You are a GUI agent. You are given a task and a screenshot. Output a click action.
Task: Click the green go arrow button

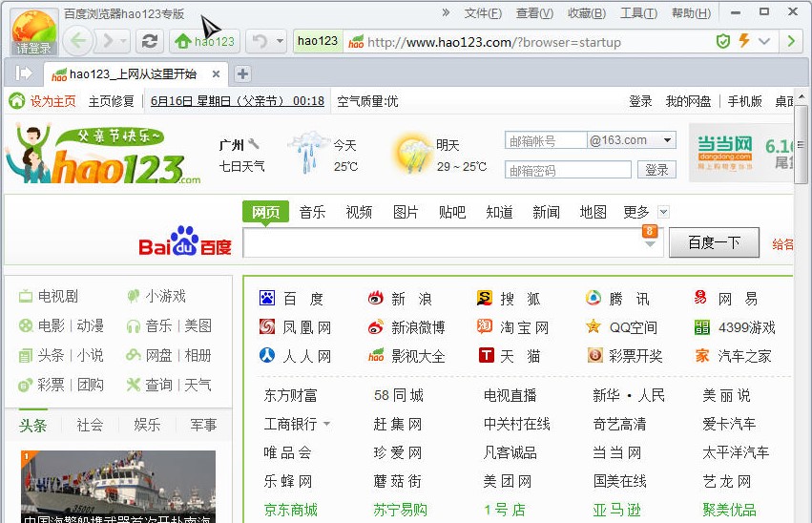click(x=791, y=41)
